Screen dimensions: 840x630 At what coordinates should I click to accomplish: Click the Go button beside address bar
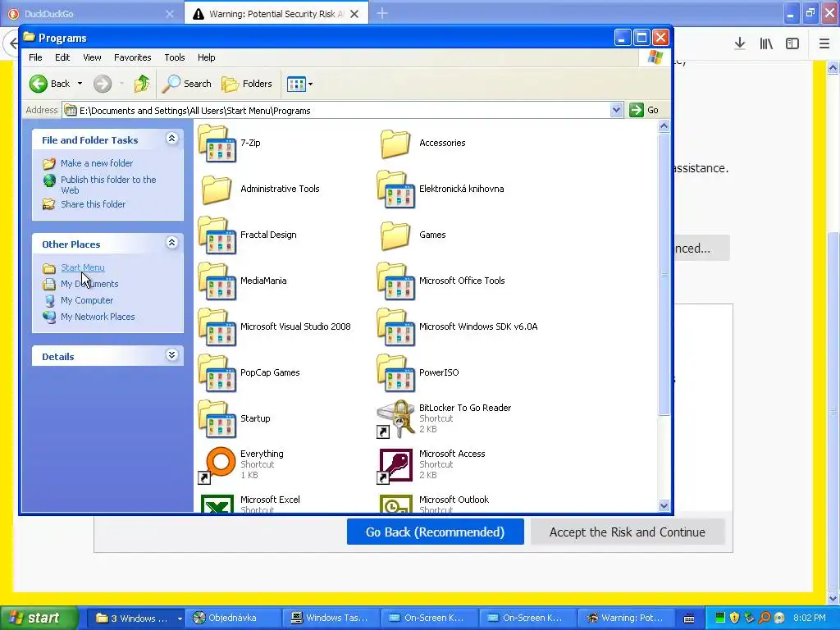pyautogui.click(x=645, y=111)
